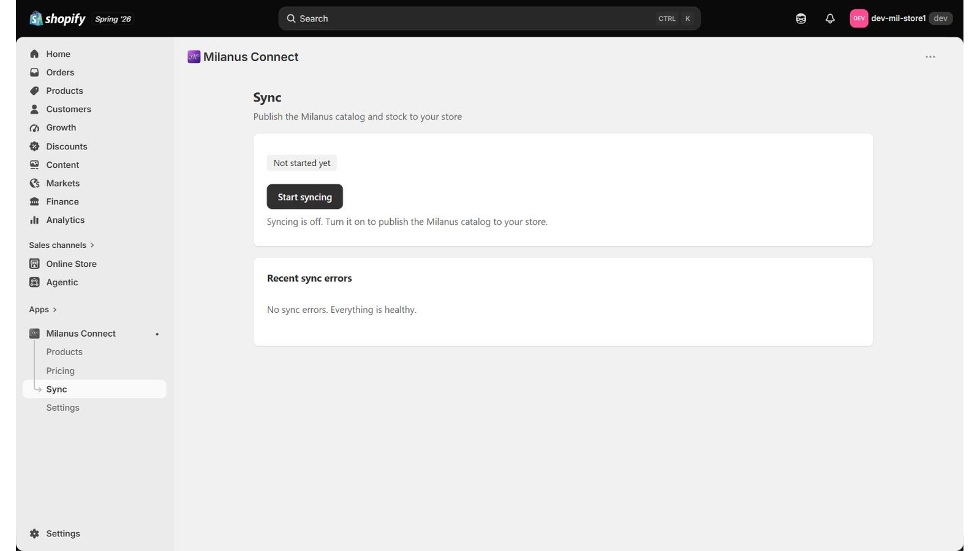This screenshot has width=980, height=551.
Task: Click the Milanus Connect sidebar app icon
Action: (x=34, y=334)
